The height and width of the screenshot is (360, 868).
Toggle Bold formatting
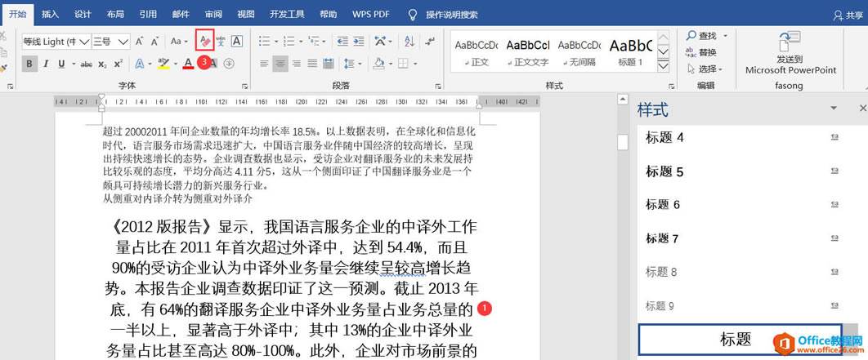[29, 64]
